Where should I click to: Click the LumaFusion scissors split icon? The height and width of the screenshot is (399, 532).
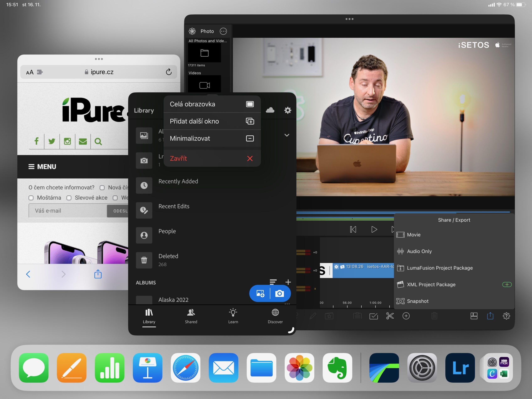point(390,316)
